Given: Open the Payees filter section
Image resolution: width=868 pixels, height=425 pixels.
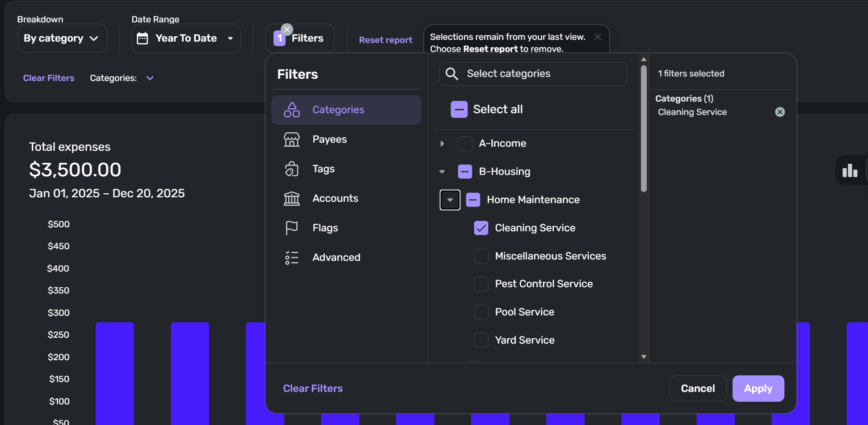Looking at the screenshot, I should tap(329, 140).
